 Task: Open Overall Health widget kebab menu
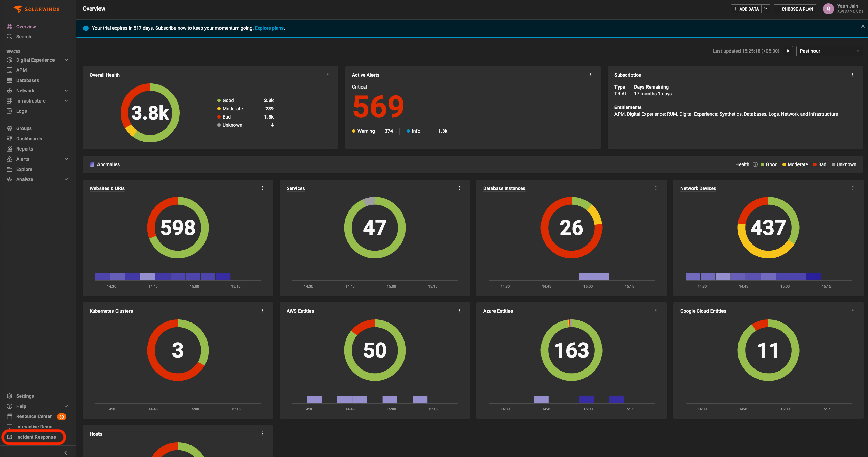328,75
